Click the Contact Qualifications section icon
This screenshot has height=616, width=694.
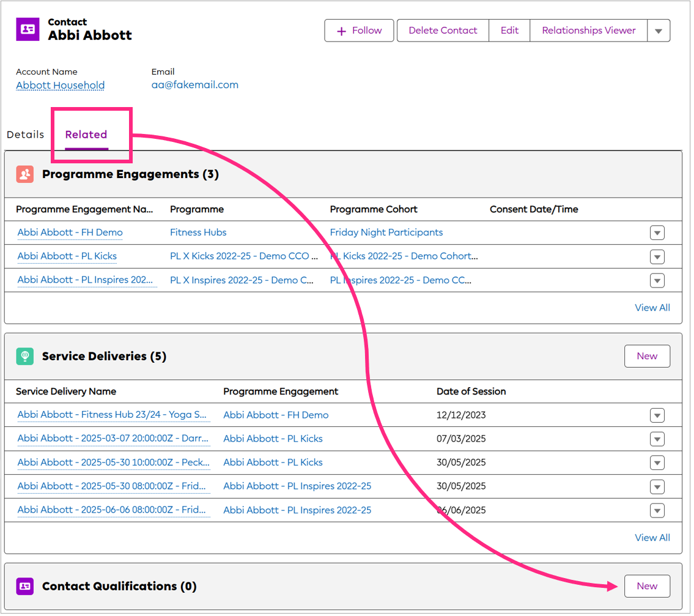(x=24, y=586)
